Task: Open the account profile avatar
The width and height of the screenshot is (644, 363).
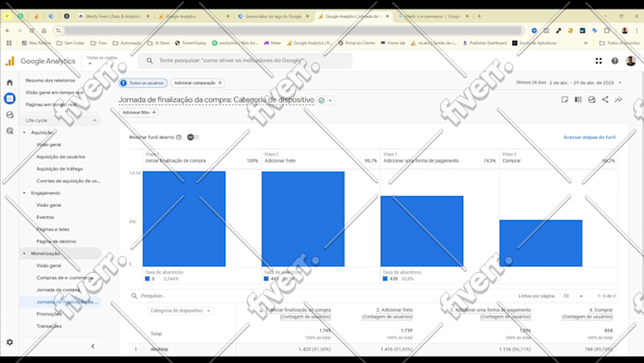Action: [x=631, y=61]
